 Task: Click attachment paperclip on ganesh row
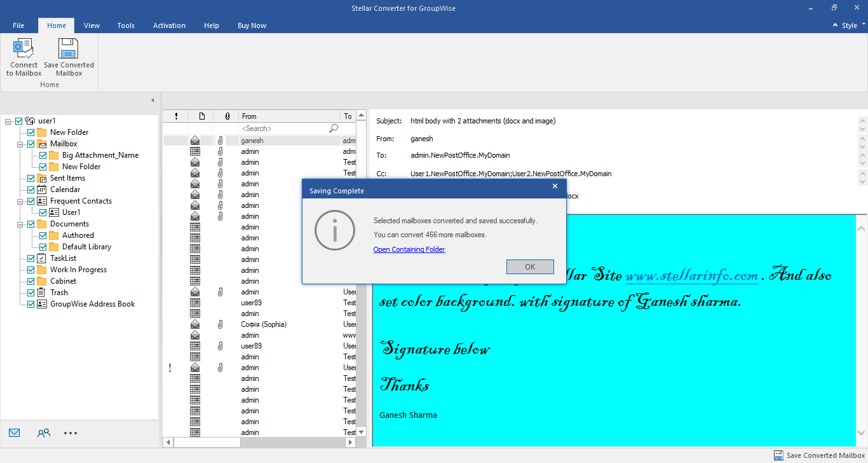220,141
